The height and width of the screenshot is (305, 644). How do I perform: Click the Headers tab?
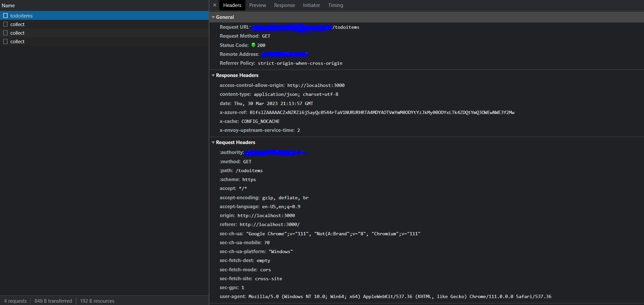[232, 5]
